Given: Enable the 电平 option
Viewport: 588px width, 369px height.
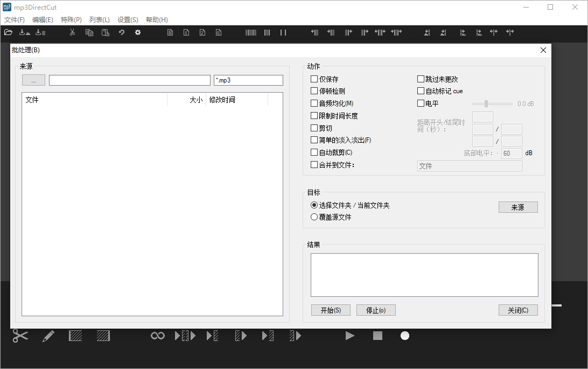Looking at the screenshot, I should coord(421,103).
